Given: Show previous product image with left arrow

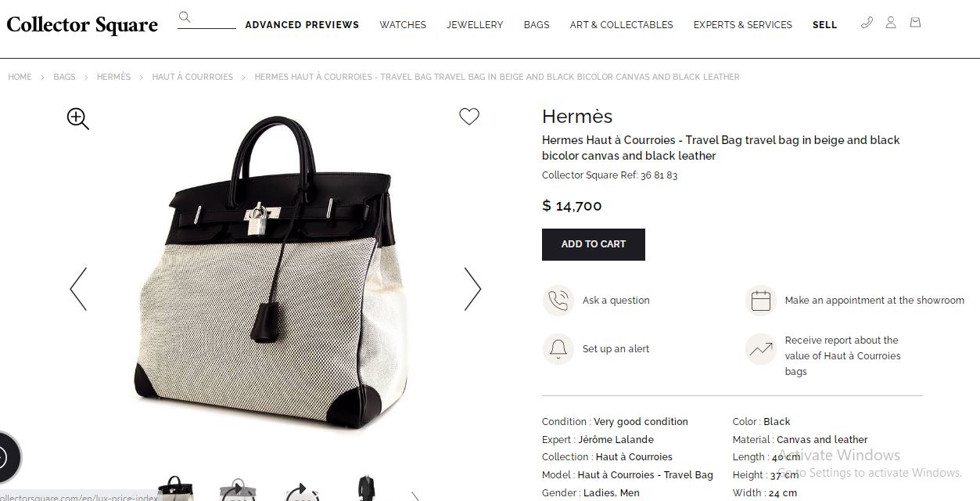Looking at the screenshot, I should [78, 289].
